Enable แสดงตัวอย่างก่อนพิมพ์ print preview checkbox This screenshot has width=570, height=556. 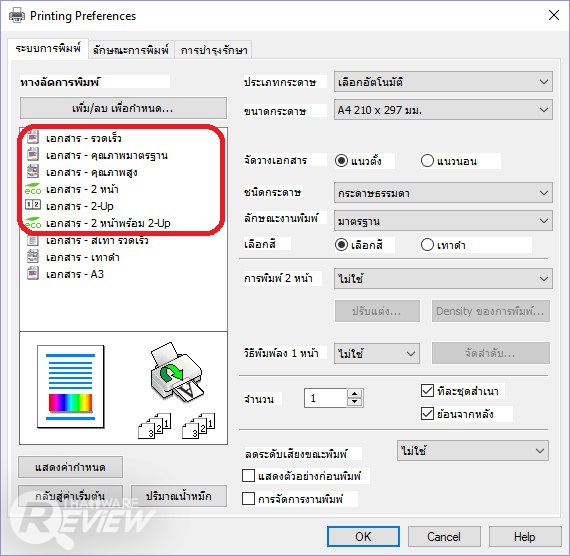[x=248, y=476]
